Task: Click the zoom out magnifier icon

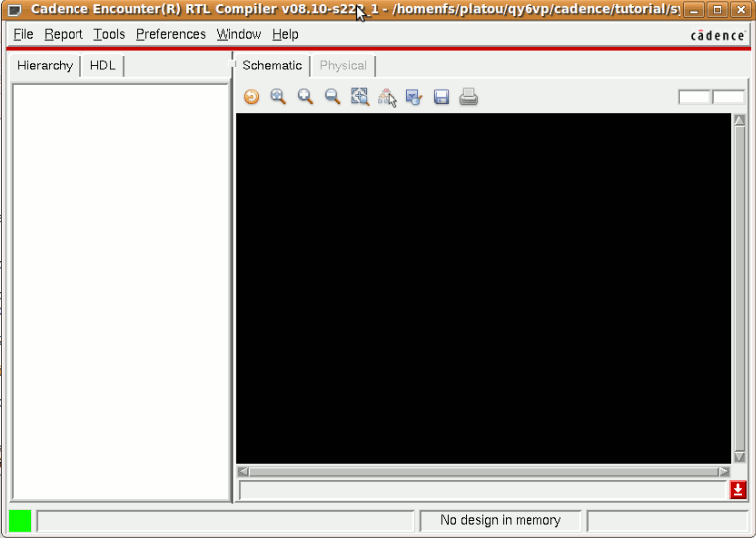Action: (332, 97)
